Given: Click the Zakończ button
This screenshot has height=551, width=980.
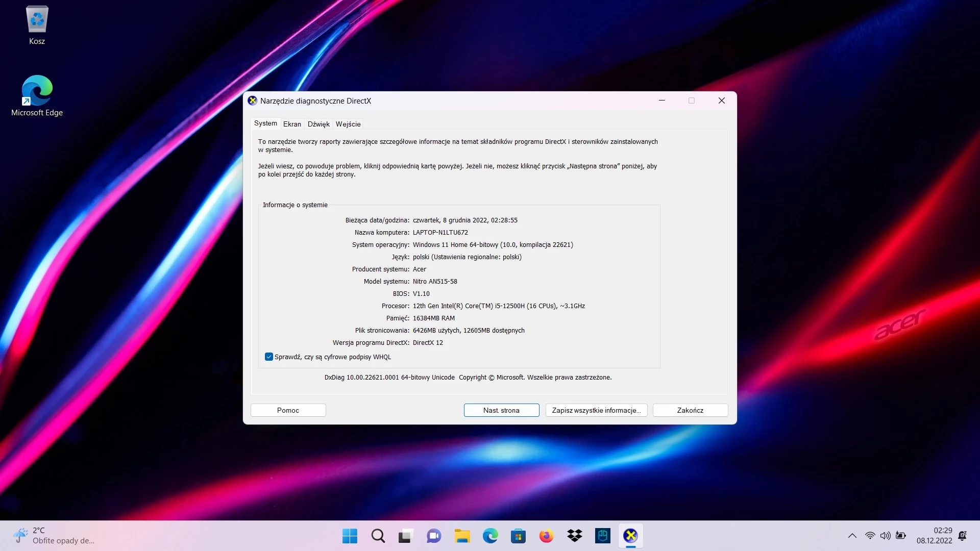Looking at the screenshot, I should 690,410.
